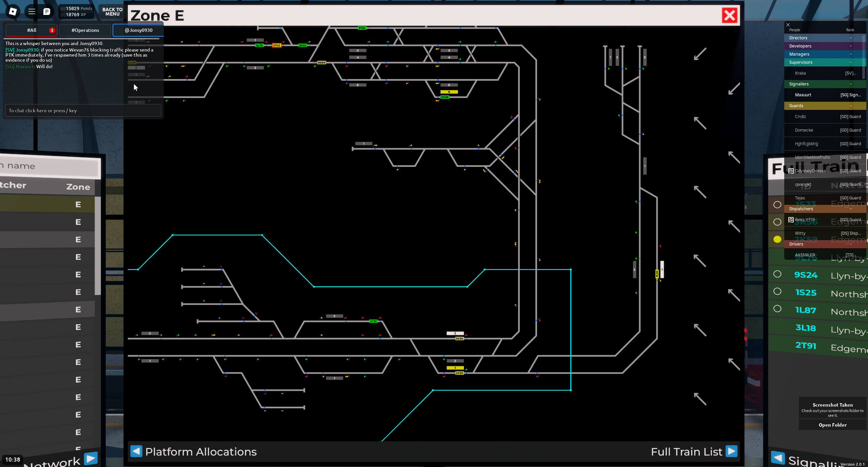
Task: Collapse the Guards group
Action: tap(850, 106)
